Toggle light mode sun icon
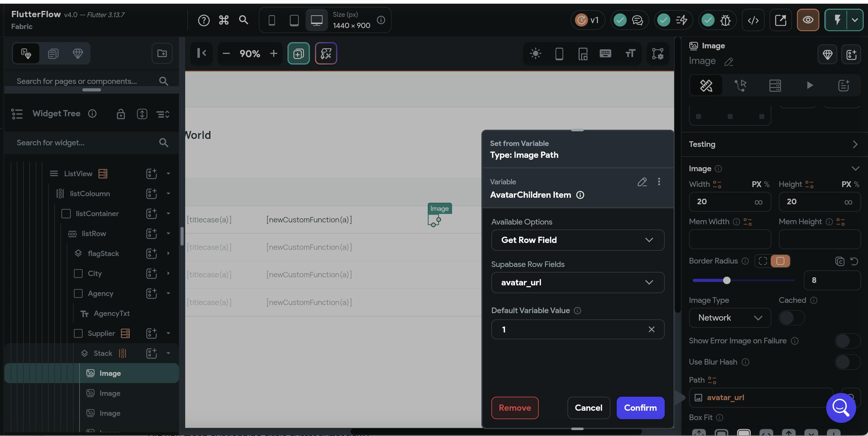The image size is (868, 436). click(535, 54)
